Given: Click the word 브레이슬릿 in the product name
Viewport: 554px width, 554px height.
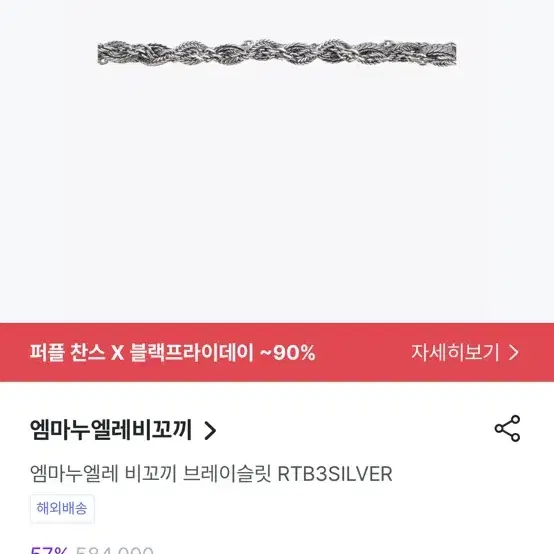Looking at the screenshot, I should [227, 474].
